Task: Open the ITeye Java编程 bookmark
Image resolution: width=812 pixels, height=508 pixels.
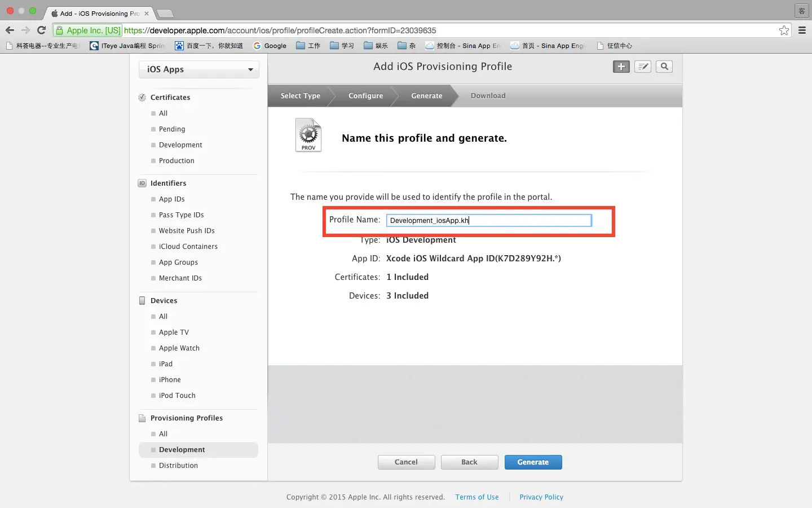Action: pyautogui.click(x=127, y=46)
